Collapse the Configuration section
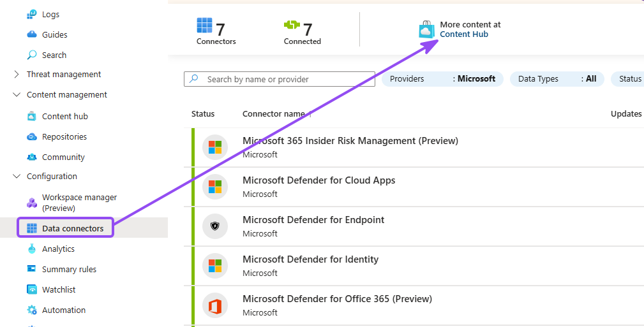 17,177
